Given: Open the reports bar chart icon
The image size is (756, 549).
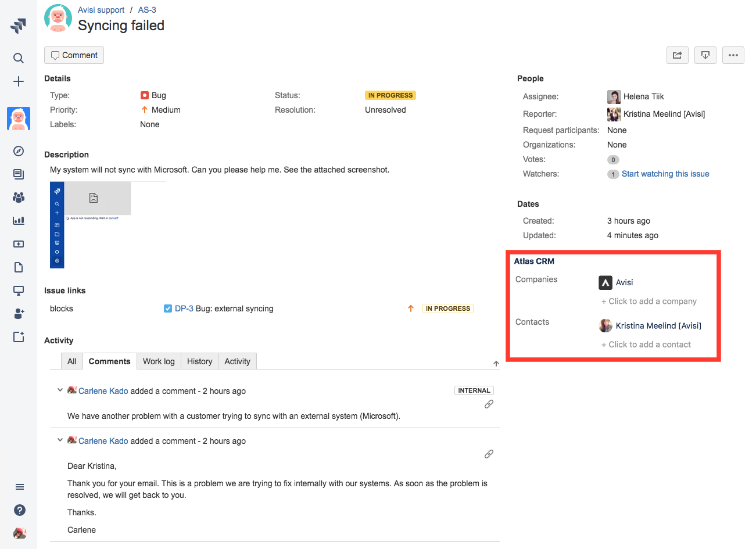Looking at the screenshot, I should pos(19,221).
